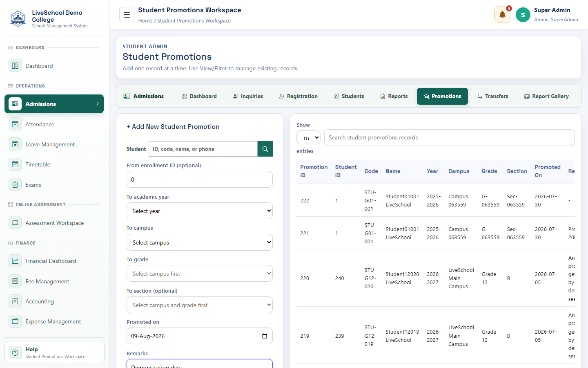
Task: Click the Report Gallery tab icon
Action: pos(527,96)
